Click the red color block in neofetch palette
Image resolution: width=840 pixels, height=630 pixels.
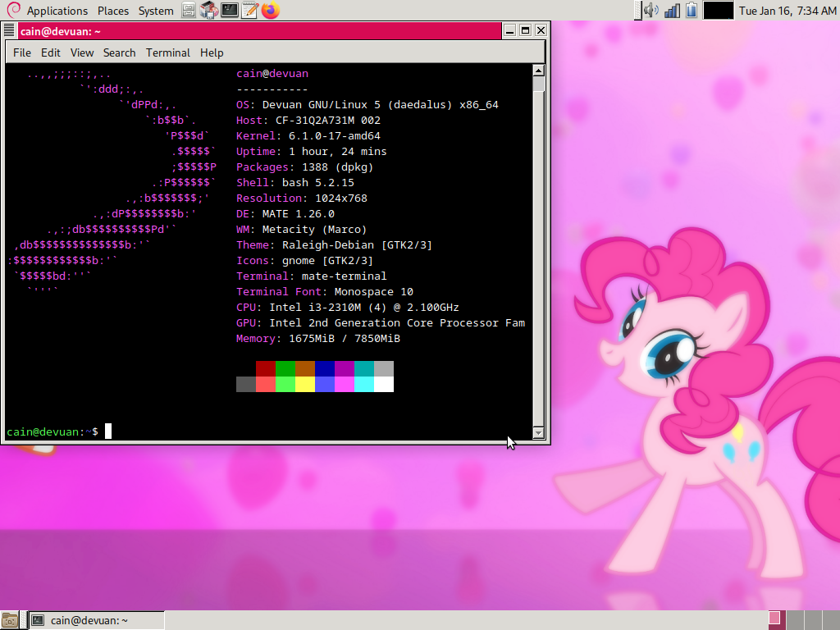click(x=266, y=368)
